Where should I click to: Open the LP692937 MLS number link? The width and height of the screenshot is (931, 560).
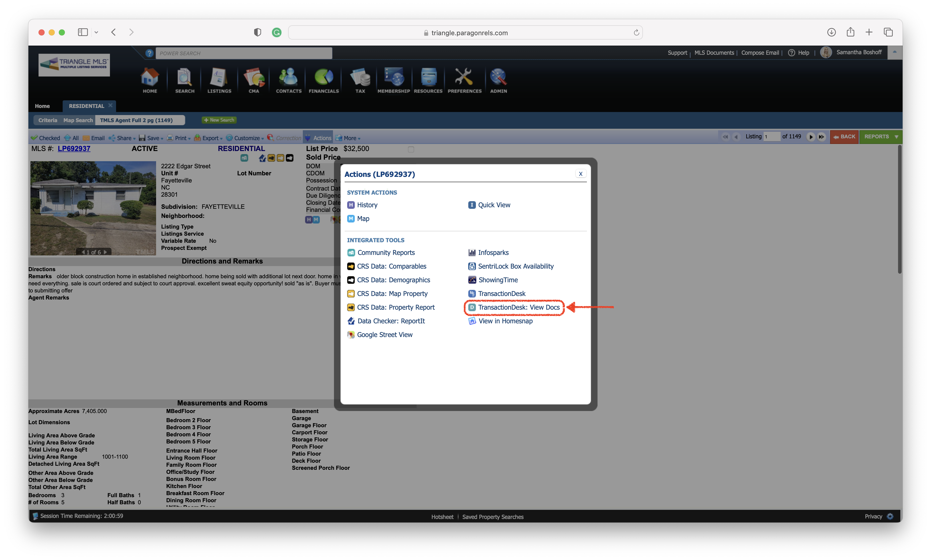(x=74, y=149)
